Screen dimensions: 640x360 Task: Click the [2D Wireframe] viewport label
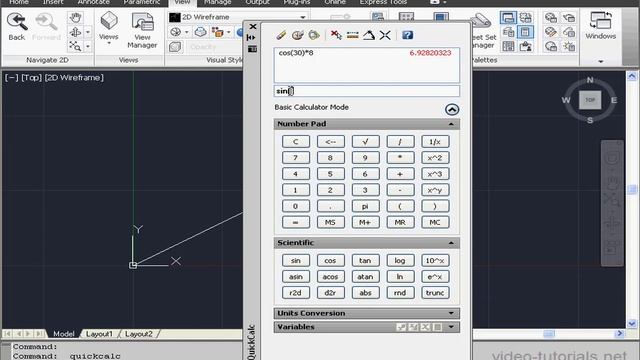pyautogui.click(x=74, y=78)
